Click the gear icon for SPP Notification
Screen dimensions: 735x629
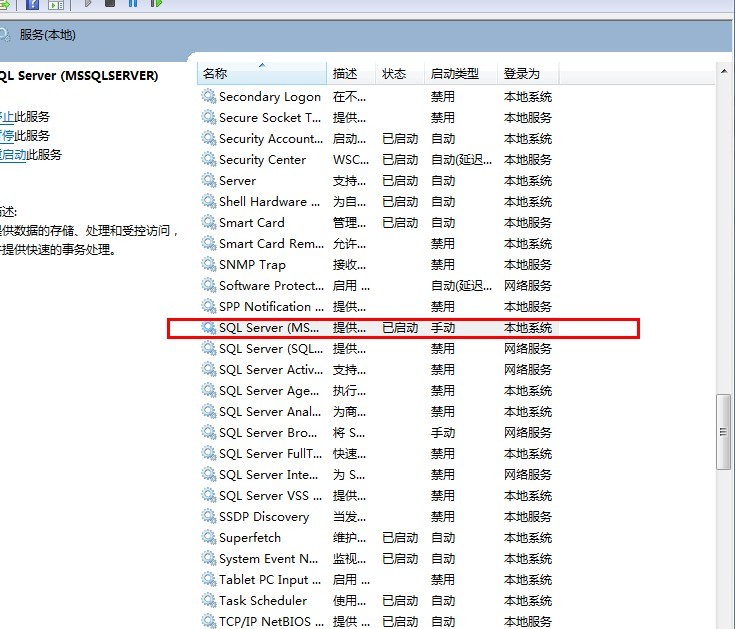point(209,307)
